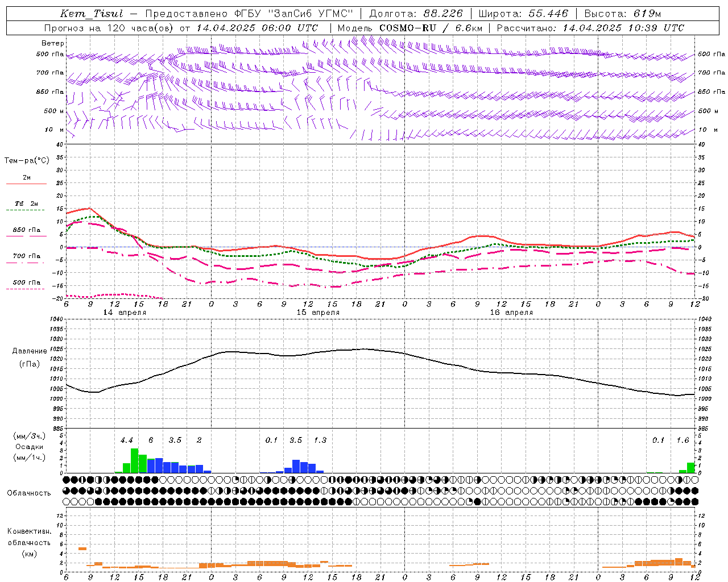This screenshot has width=728, height=582.
Task: Click the Ветер wind panel label
Action: [53, 43]
